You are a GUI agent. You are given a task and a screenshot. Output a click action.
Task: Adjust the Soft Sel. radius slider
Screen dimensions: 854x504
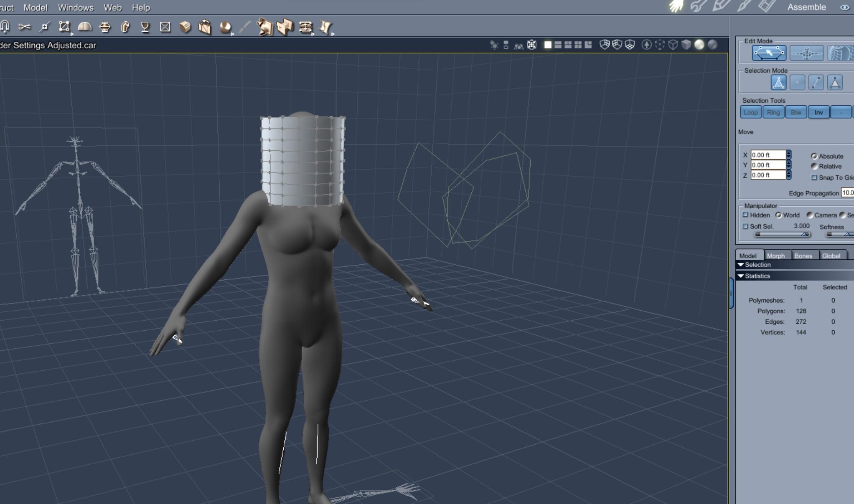tap(804, 235)
